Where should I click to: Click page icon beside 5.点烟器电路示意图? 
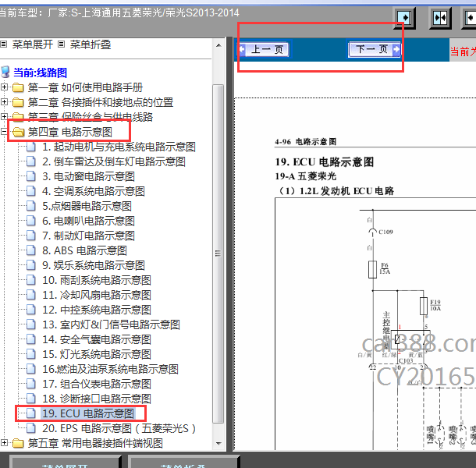[31, 206]
